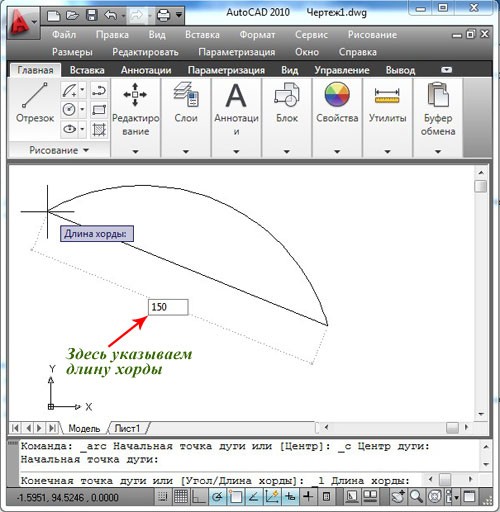The height and width of the screenshot is (512, 500).
Task: Click the Model space icon in status bar
Action: tap(351, 497)
